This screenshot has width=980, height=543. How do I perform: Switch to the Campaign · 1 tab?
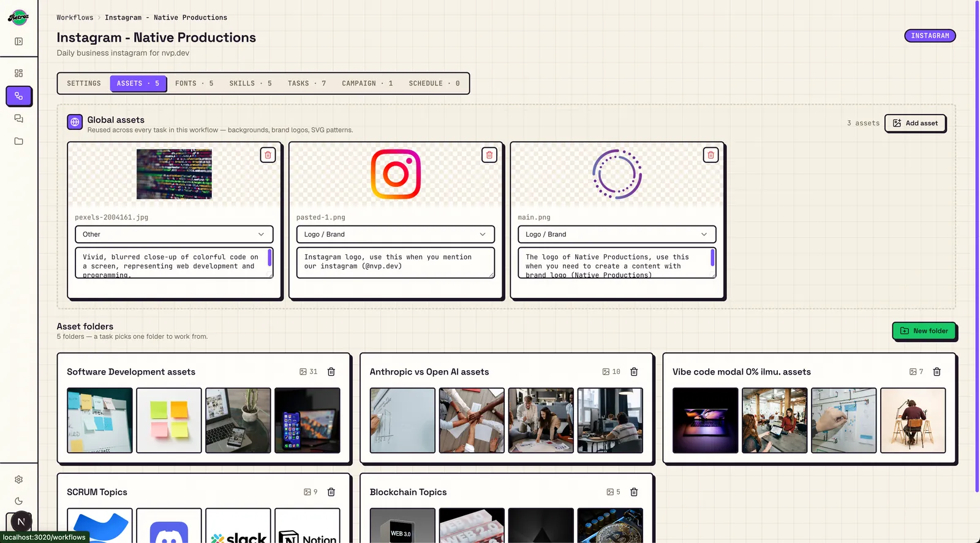click(x=367, y=83)
